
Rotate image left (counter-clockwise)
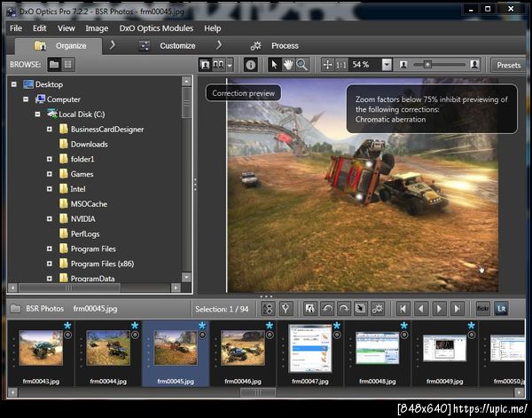tap(327, 309)
